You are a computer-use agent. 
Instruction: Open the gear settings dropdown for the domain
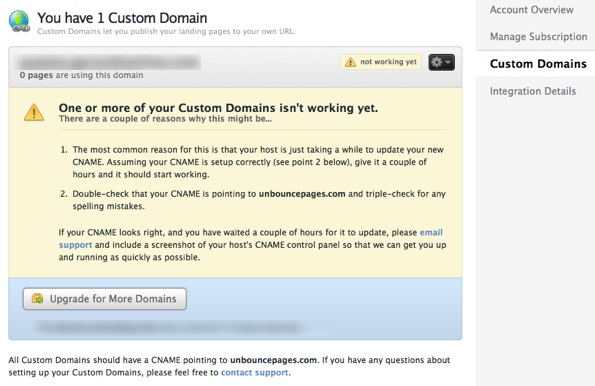[441, 62]
